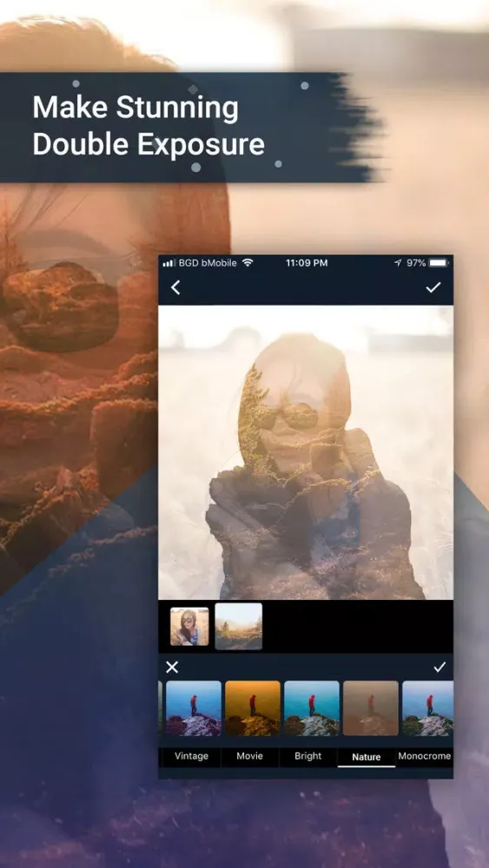Tap the 11:09 PM clock
Image resolution: width=489 pixels, height=868 pixels.
[x=307, y=263]
